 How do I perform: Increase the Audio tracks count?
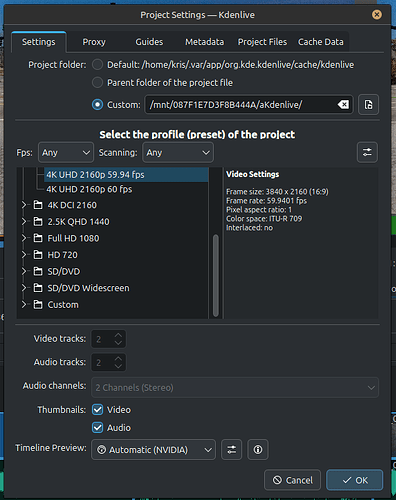118,359
